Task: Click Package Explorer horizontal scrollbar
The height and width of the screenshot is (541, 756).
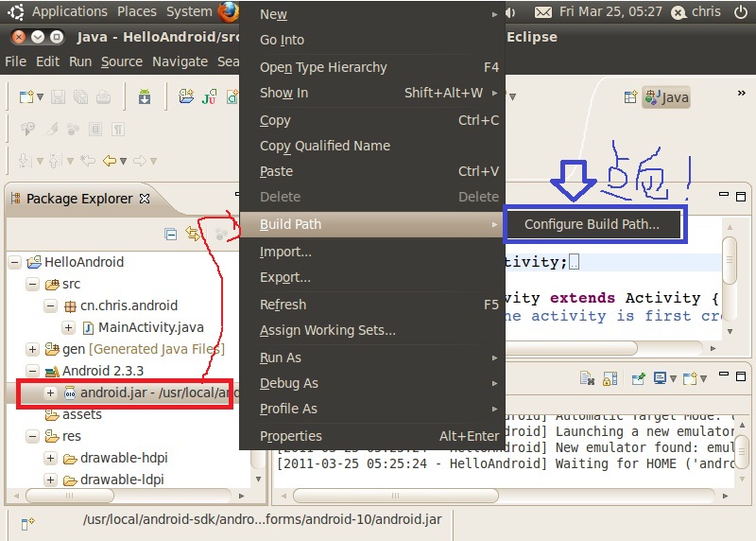Action: coord(70,496)
